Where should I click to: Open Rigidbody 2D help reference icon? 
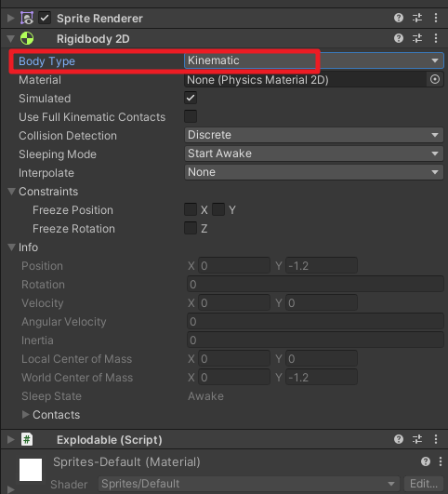[x=399, y=38]
